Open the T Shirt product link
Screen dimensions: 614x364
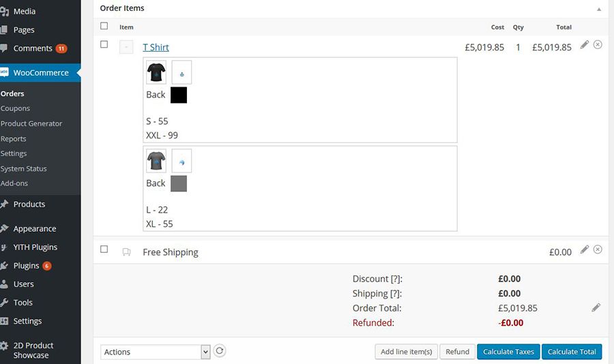point(156,47)
